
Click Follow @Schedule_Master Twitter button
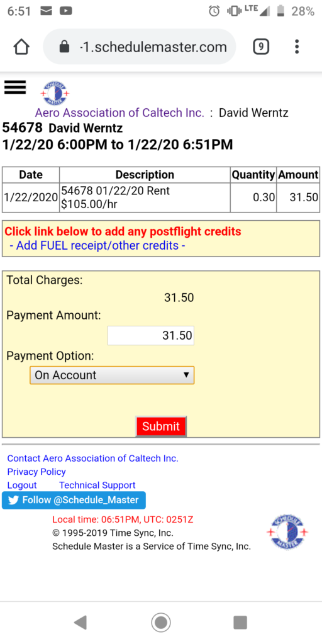74,500
